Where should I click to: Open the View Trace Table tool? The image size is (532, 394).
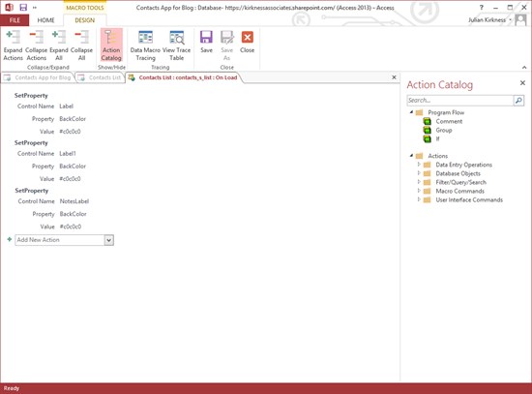click(176, 45)
